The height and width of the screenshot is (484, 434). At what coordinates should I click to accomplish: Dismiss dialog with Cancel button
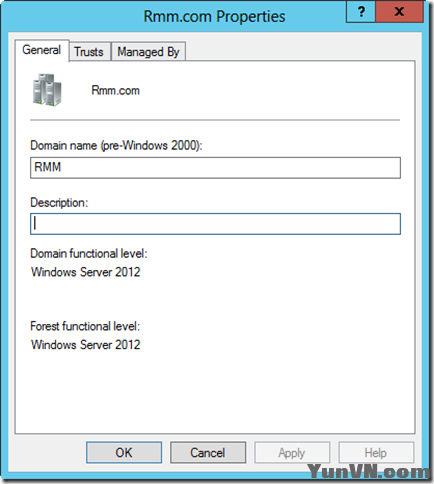208,453
